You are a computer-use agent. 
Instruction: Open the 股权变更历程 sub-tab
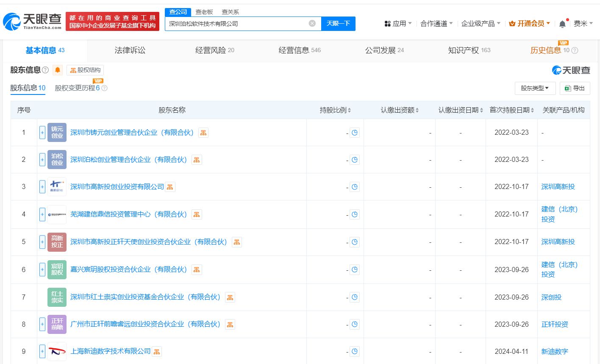(77, 88)
